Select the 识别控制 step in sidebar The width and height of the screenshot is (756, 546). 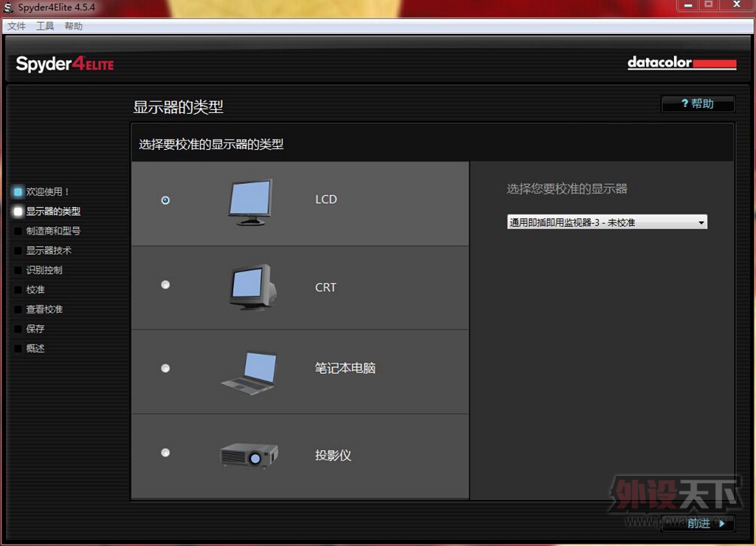(x=38, y=270)
